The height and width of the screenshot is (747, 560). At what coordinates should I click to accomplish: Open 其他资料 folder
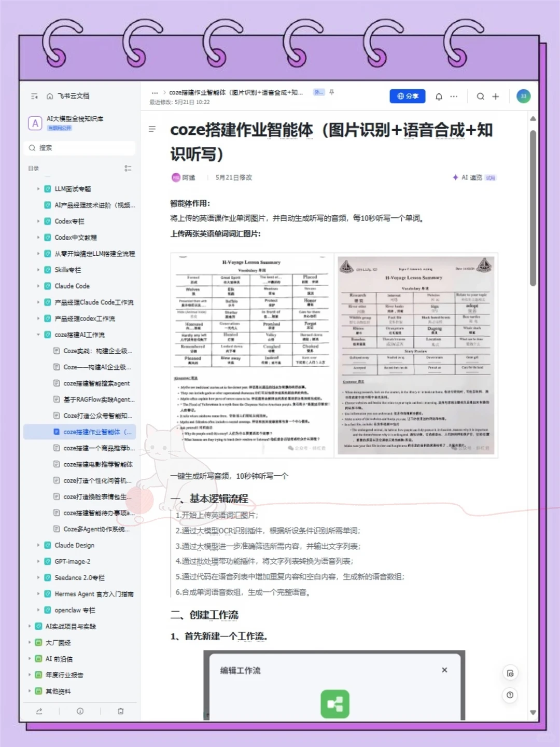[58, 691]
